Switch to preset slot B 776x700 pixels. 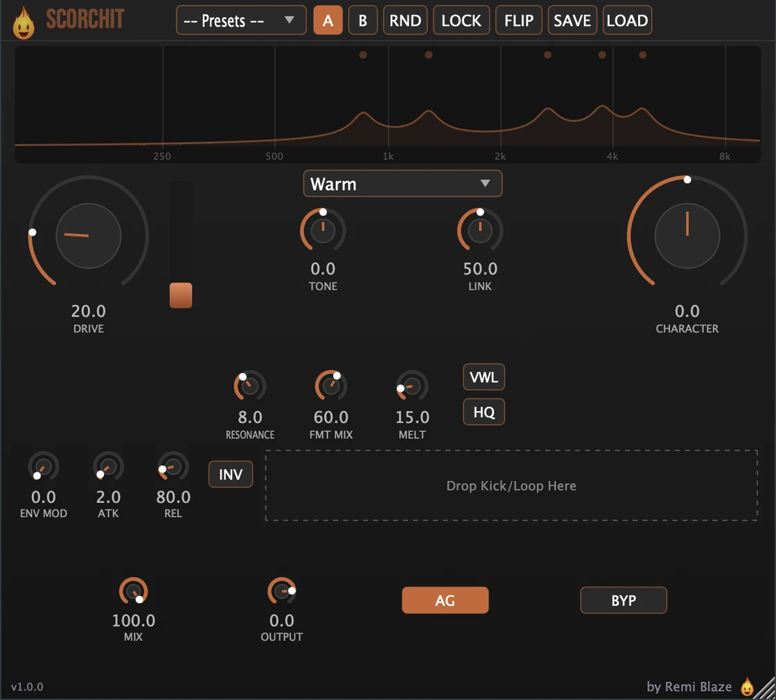click(363, 20)
